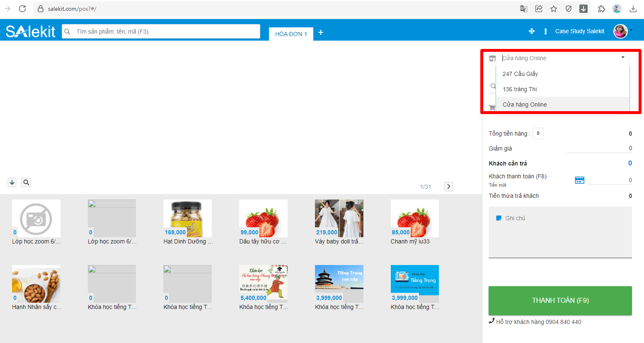
Task: Select Cửa hàng Online from list
Action: (525, 105)
